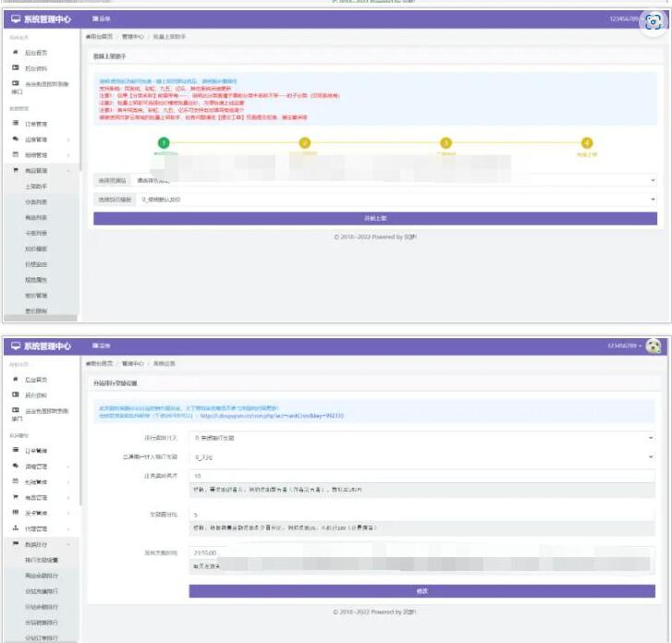Screen dimensions: 672x643
Task: Click the panda avatar icon in the header
Action: tap(654, 346)
